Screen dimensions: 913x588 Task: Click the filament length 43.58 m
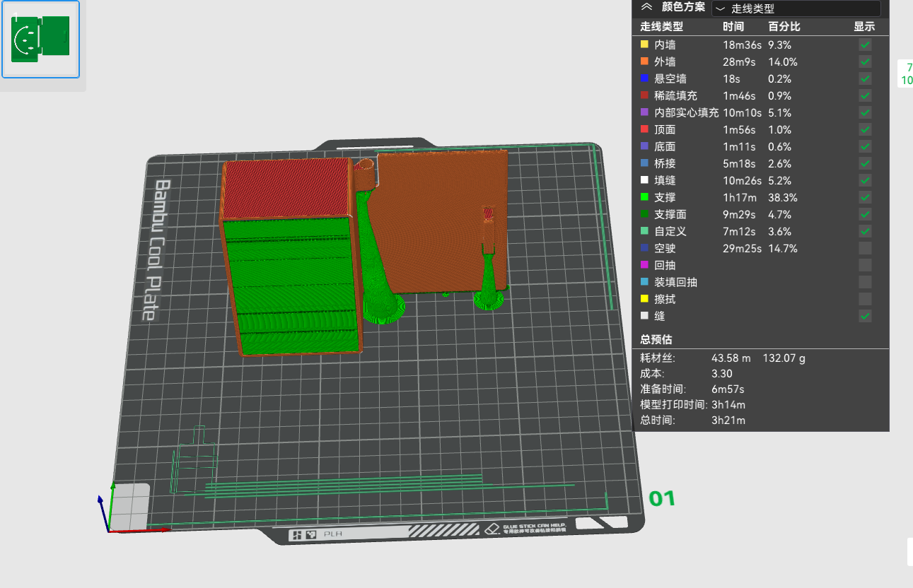pos(731,358)
